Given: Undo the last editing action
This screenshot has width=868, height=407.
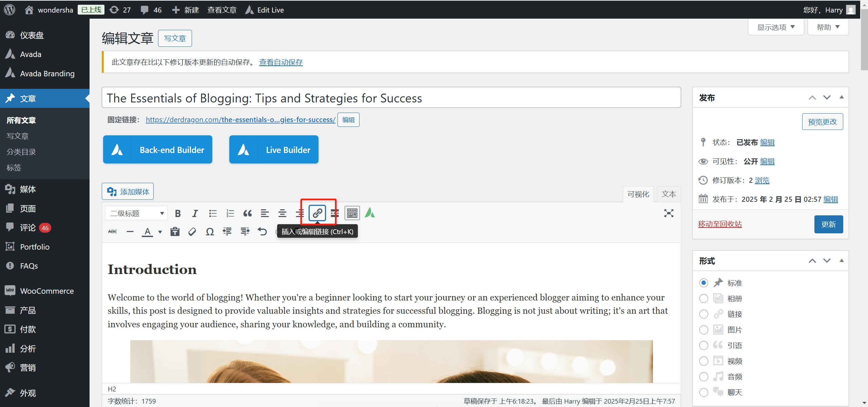Looking at the screenshot, I should click(262, 231).
